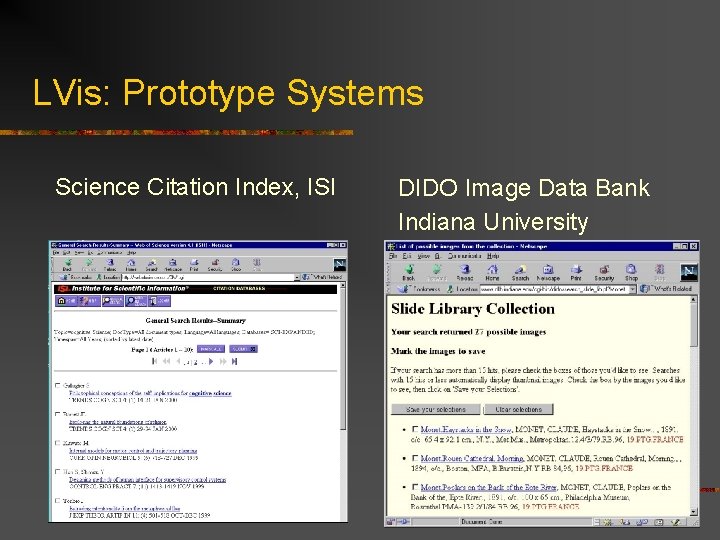Viewport: 720px width, 540px height.
Task: Open Help menu in DIDO Netscape window
Action: (493, 256)
